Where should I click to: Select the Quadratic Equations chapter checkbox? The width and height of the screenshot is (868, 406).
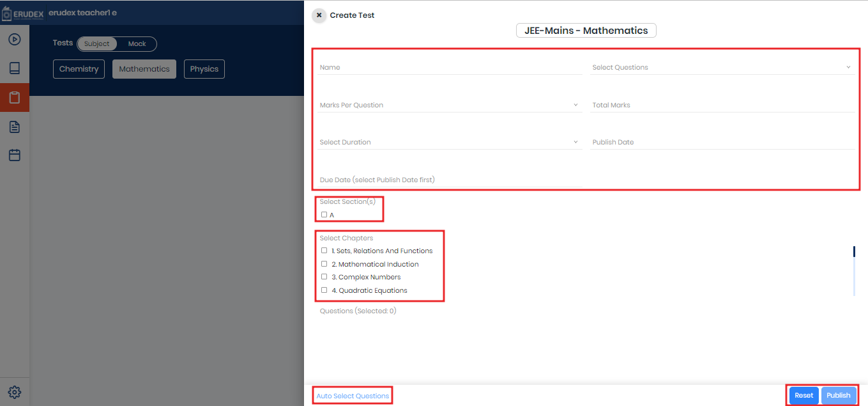point(324,290)
